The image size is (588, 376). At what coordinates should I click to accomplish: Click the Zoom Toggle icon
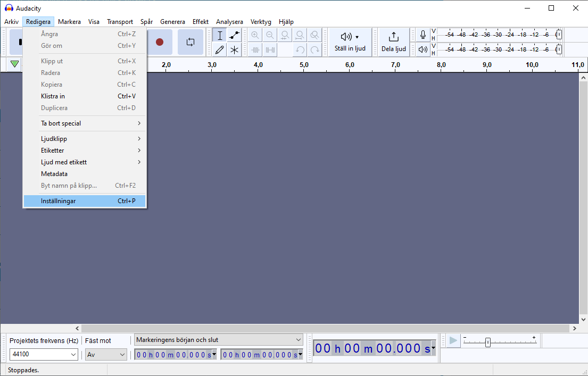click(314, 35)
